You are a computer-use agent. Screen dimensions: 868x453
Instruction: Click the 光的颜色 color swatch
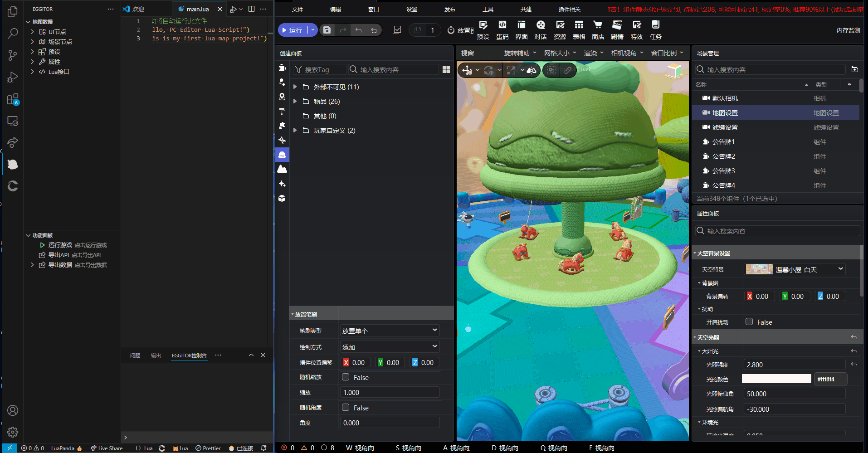tap(776, 379)
